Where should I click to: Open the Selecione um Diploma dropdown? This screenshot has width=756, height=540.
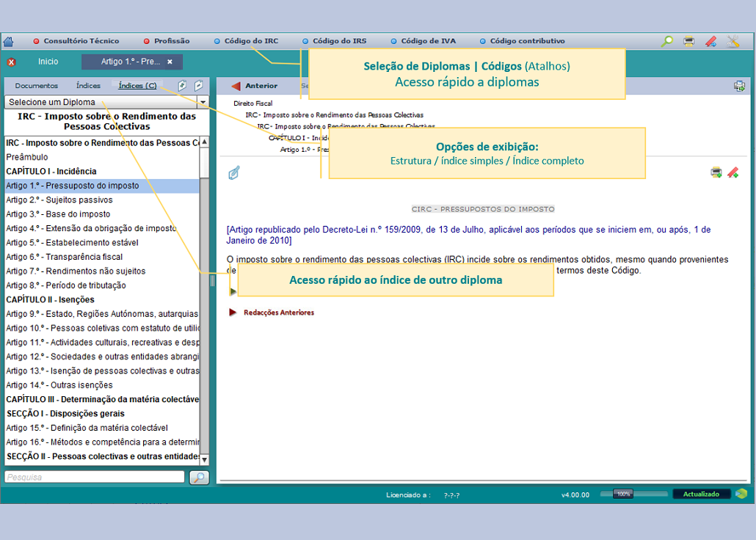(106, 102)
